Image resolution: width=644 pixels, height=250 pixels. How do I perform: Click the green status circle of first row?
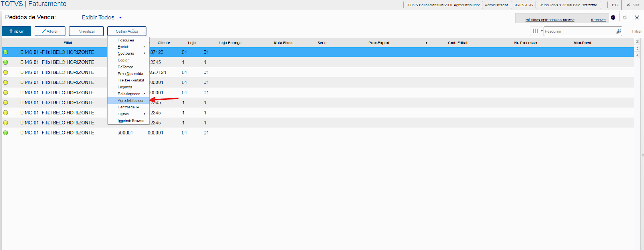[x=6, y=52]
